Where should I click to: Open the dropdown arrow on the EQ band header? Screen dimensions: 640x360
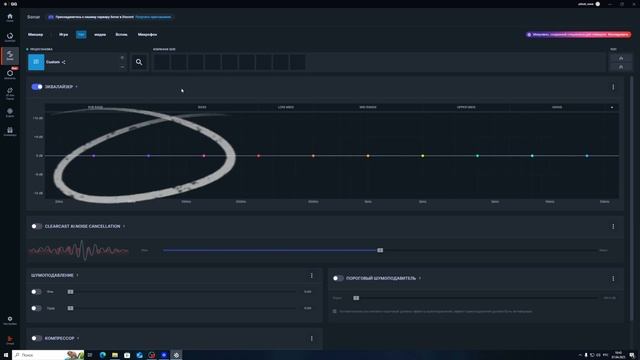pyautogui.click(x=612, y=107)
